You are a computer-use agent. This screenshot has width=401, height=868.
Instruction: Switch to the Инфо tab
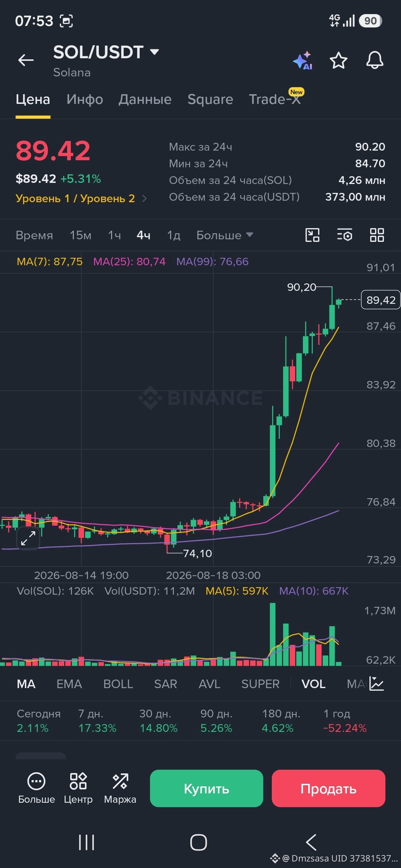coord(85,99)
